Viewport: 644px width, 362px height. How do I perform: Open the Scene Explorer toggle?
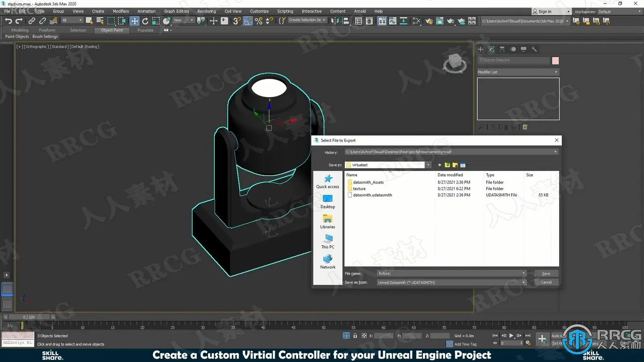(358, 21)
